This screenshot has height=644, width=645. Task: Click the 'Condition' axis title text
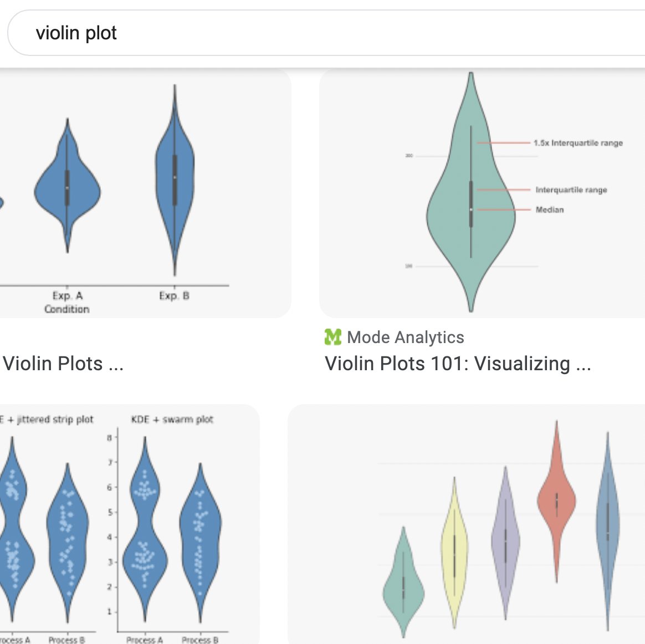[66, 309]
